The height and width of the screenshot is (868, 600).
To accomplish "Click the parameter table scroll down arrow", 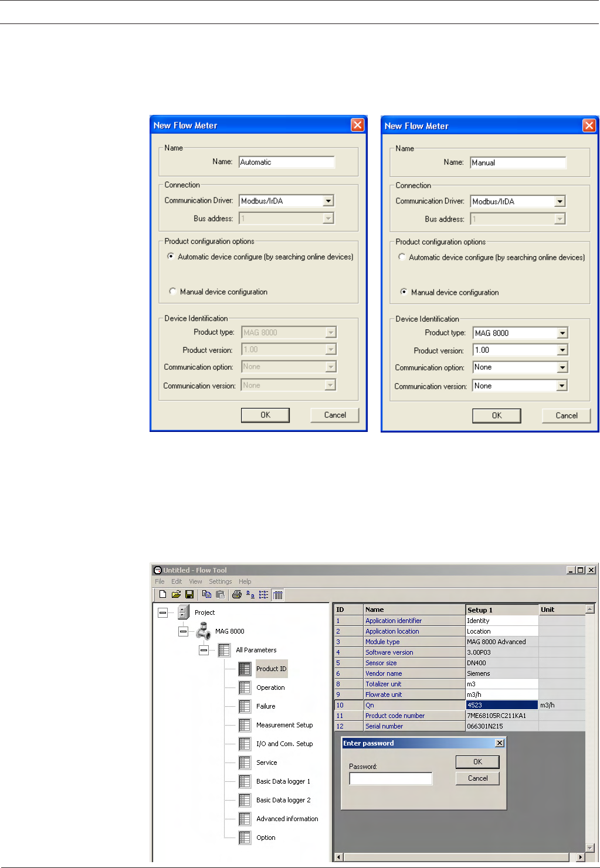I will (x=590, y=847).
